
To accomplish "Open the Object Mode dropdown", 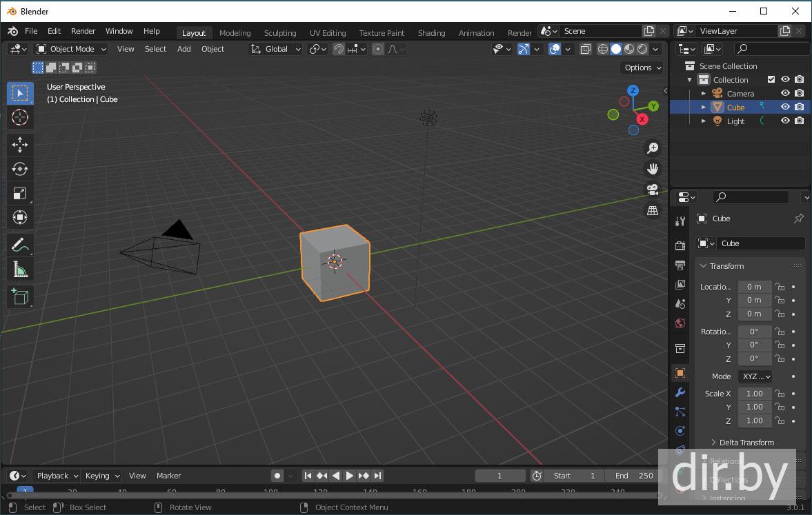I will point(72,49).
